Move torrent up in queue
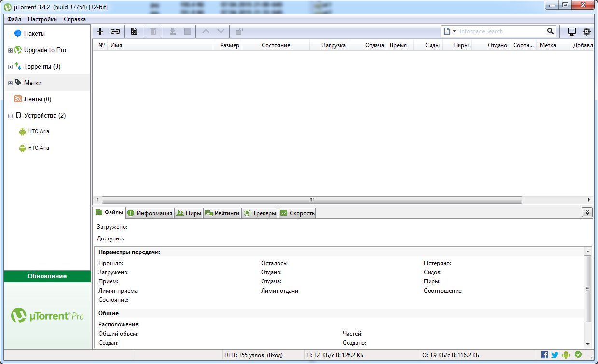The image size is (598, 364). pyautogui.click(x=206, y=31)
